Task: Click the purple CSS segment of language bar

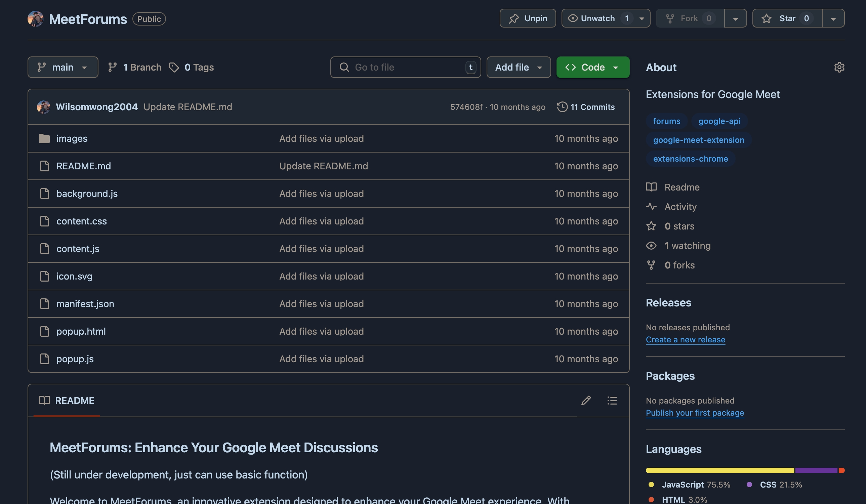Action: [x=816, y=470]
